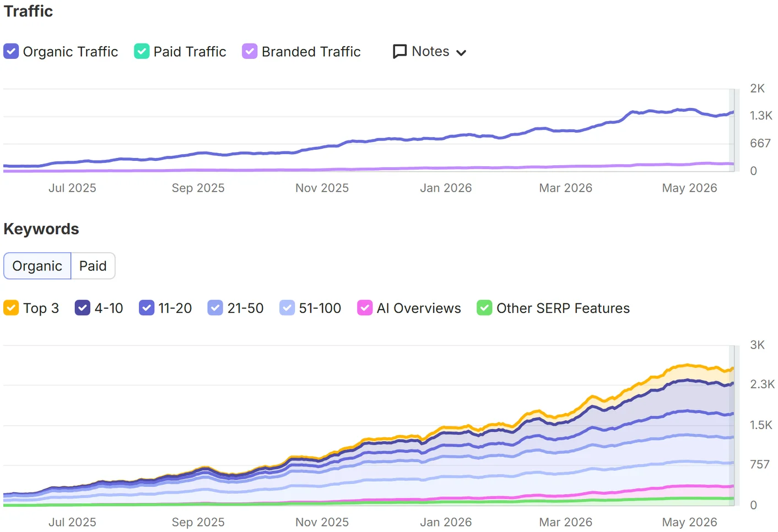This screenshot has width=778, height=532.
Task: Uncheck the Organic Traffic checkbox
Action: pos(11,51)
